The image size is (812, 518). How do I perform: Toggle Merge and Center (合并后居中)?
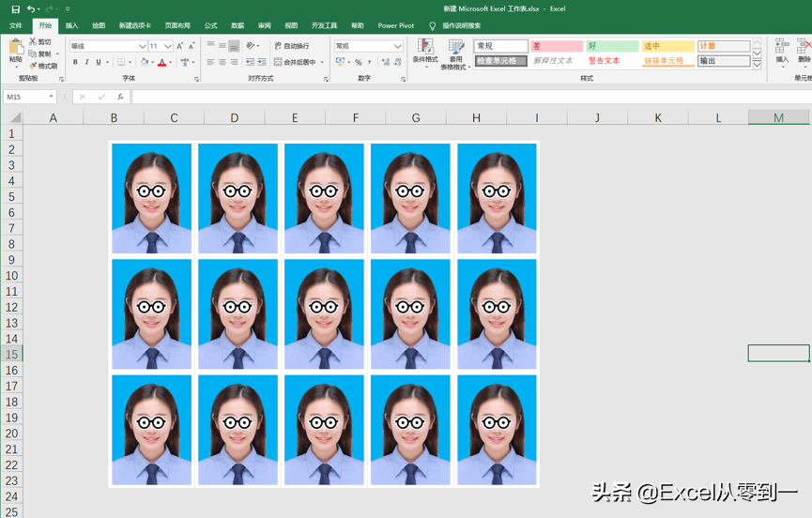pos(295,62)
